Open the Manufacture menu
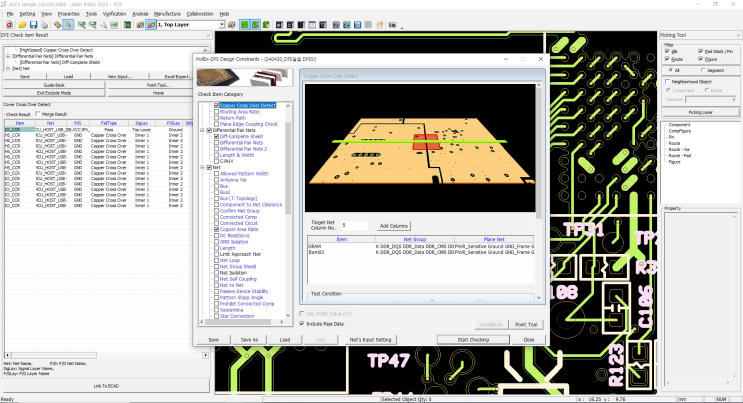The width and height of the screenshot is (743, 403). pyautogui.click(x=167, y=14)
